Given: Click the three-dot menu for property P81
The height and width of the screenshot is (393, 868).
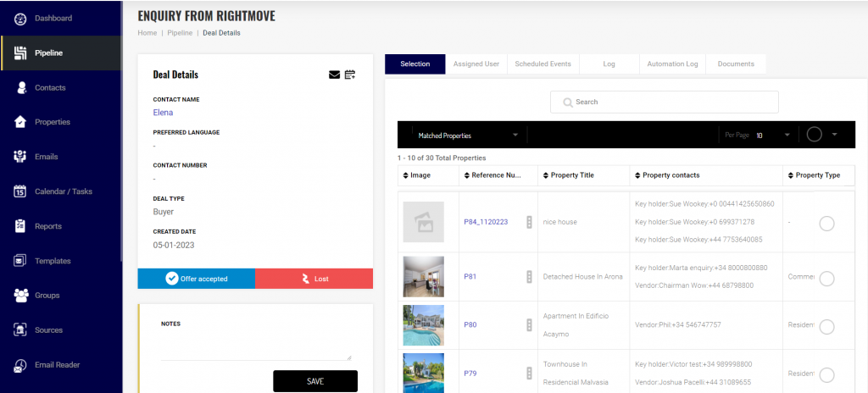Looking at the screenshot, I should point(529,277).
